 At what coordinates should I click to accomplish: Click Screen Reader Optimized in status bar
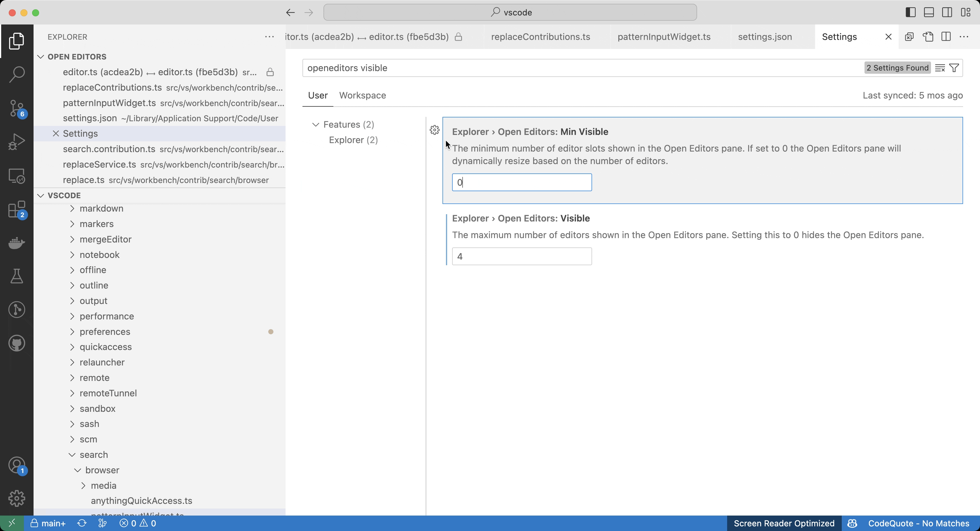pyautogui.click(x=783, y=523)
